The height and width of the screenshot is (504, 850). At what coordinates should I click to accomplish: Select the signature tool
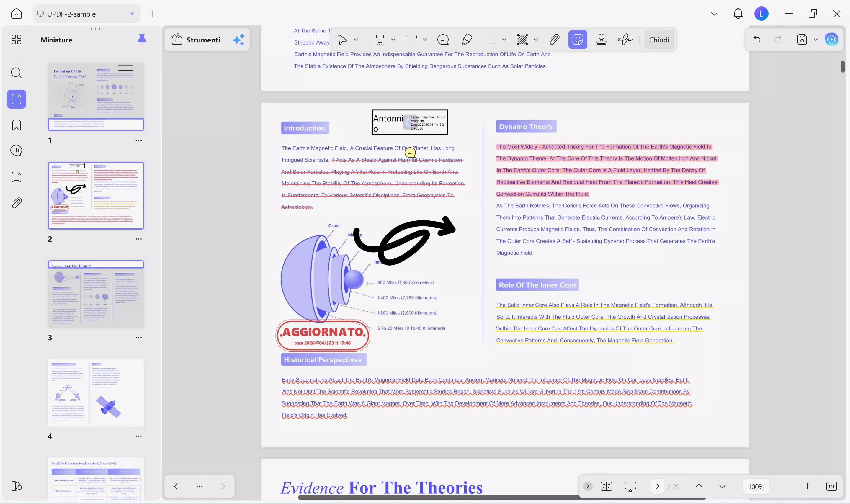click(x=625, y=40)
